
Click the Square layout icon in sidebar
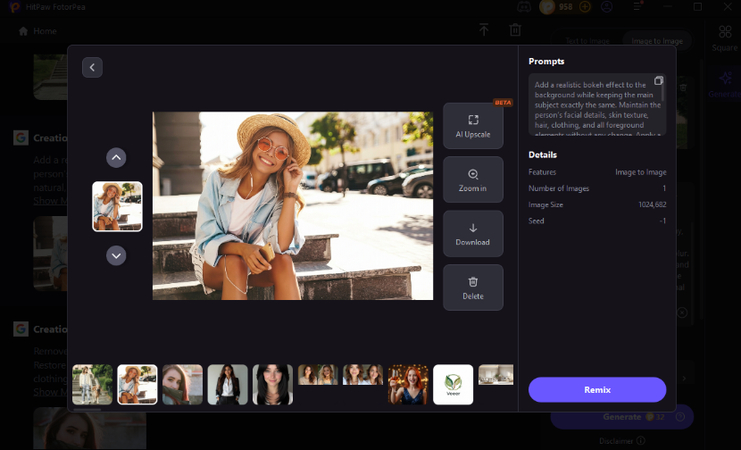[x=725, y=38]
